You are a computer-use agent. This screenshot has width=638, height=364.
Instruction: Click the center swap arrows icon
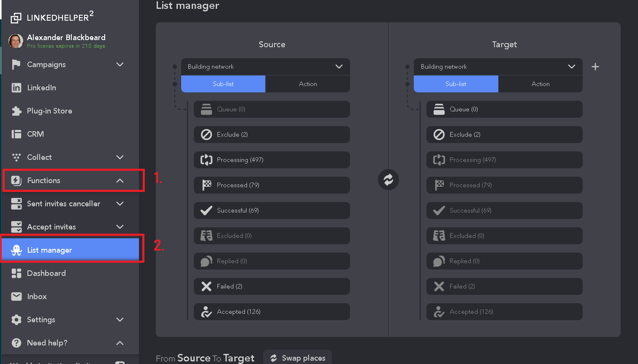pyautogui.click(x=388, y=180)
